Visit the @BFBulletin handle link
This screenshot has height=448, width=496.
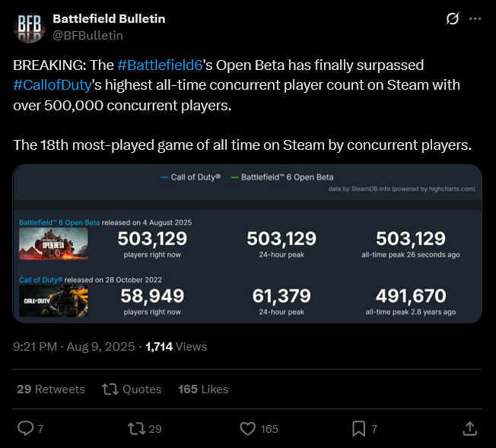tap(87, 36)
